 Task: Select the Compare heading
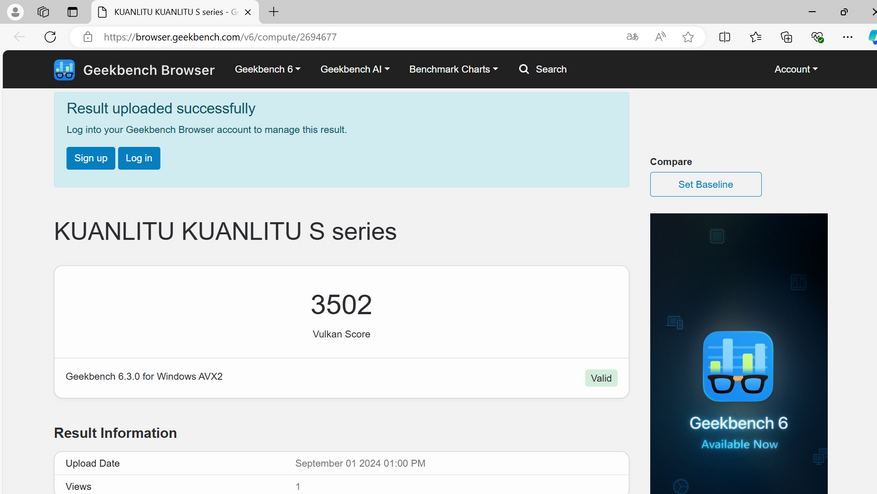pos(671,162)
